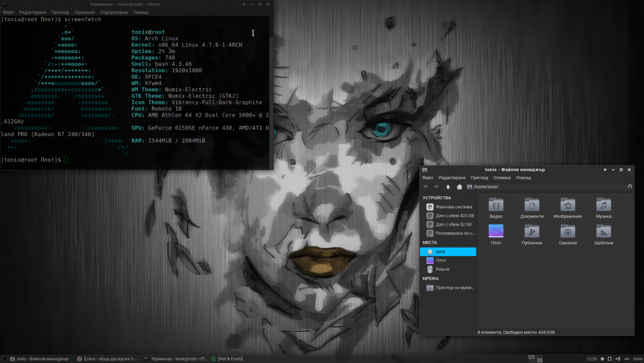Open terminal Терминал menu

point(84,12)
